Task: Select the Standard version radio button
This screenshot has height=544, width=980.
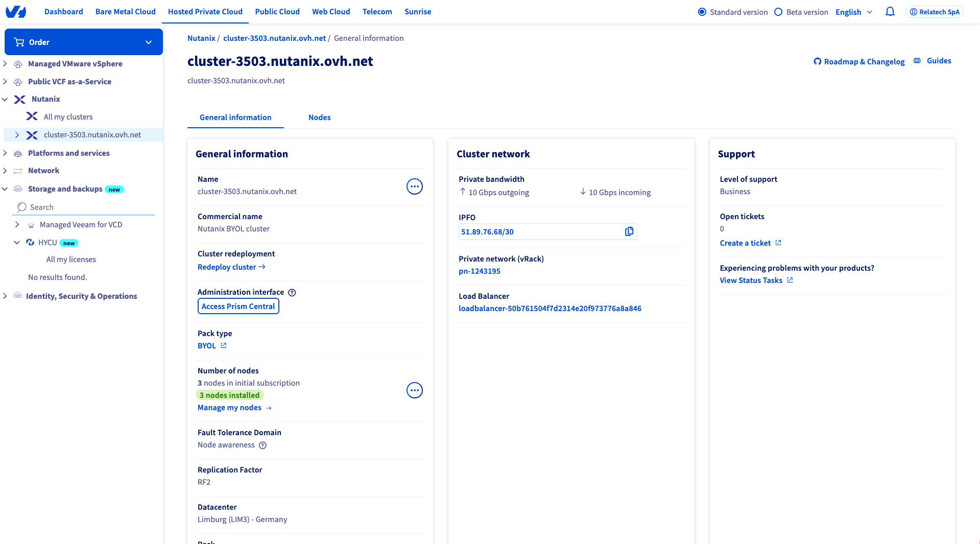Action: [702, 12]
